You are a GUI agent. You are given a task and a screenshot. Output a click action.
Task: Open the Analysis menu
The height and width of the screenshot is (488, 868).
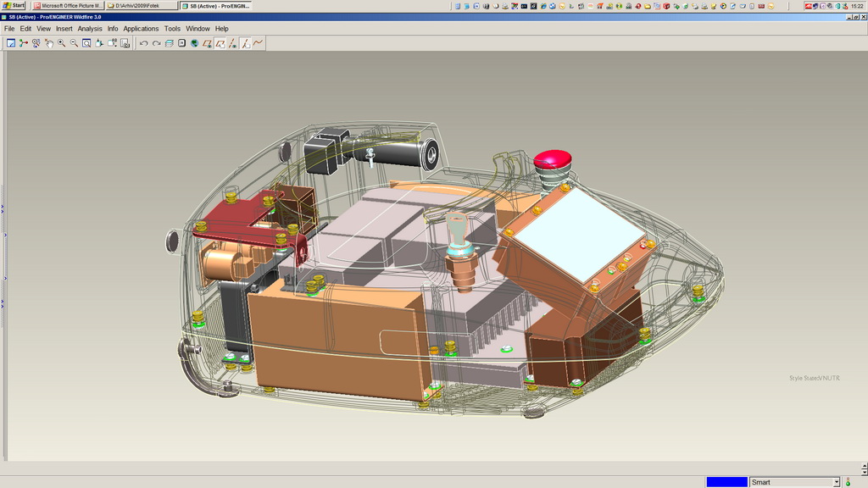[x=90, y=29]
